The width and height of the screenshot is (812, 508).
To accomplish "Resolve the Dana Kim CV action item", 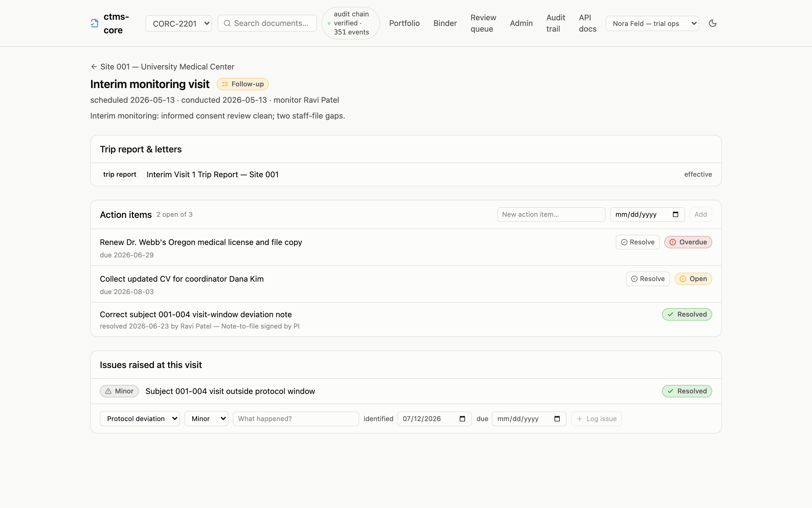I will click(x=648, y=279).
